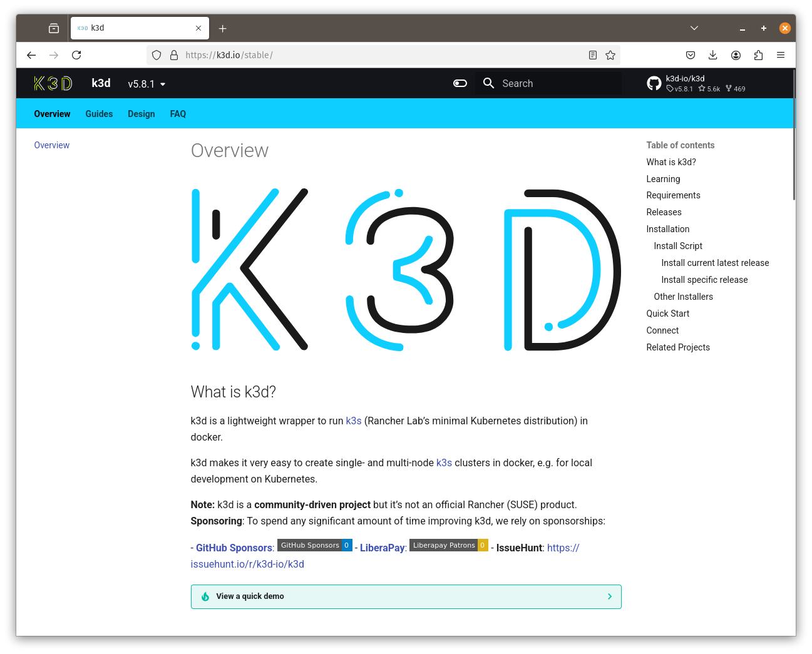This screenshot has height=654, width=812.
Task: Jump to Requirements in table of contents
Action: (x=673, y=195)
